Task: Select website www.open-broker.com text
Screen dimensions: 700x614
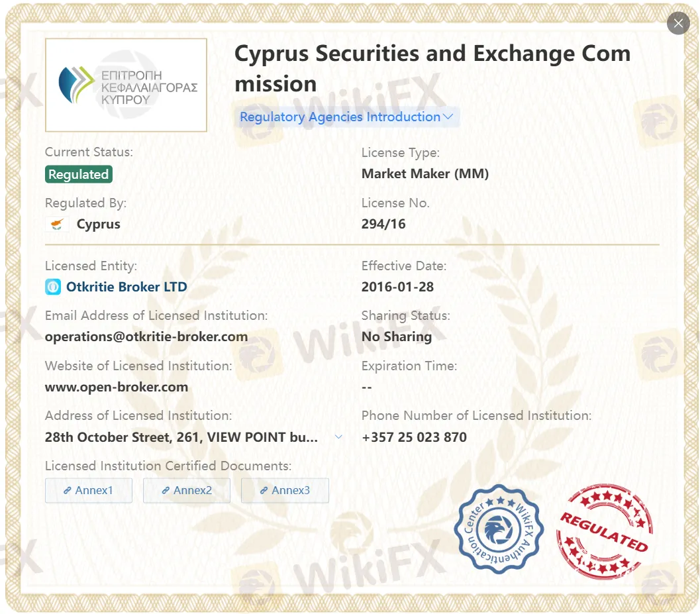Action: tap(117, 387)
